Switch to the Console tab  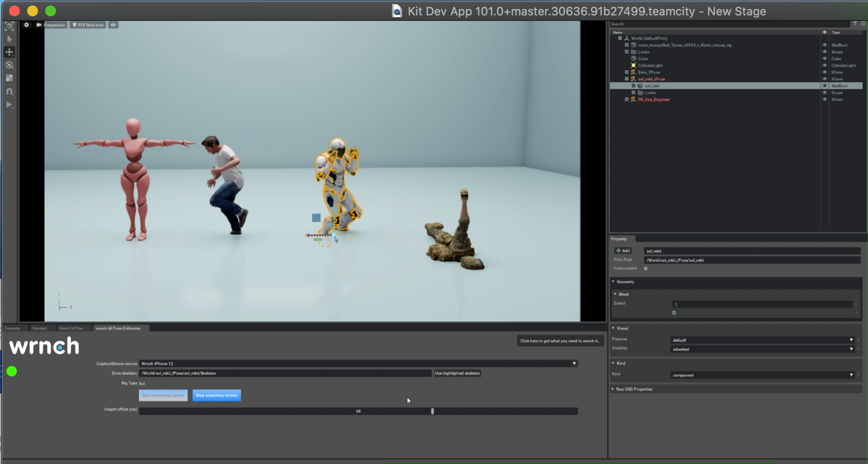[12, 329]
